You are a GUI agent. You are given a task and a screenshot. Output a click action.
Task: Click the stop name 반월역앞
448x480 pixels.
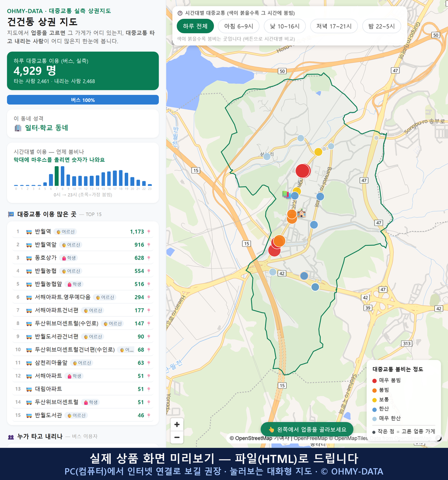coord(45,245)
